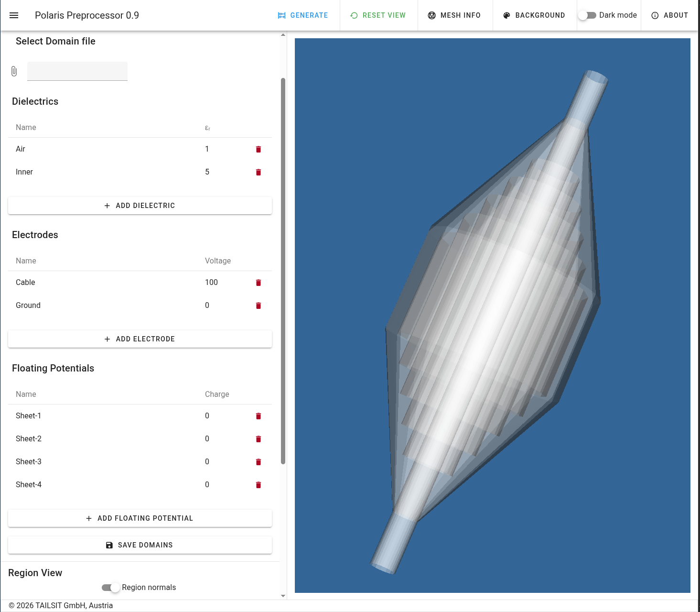Click the Inner dielectric name
700x612 pixels.
(24, 172)
